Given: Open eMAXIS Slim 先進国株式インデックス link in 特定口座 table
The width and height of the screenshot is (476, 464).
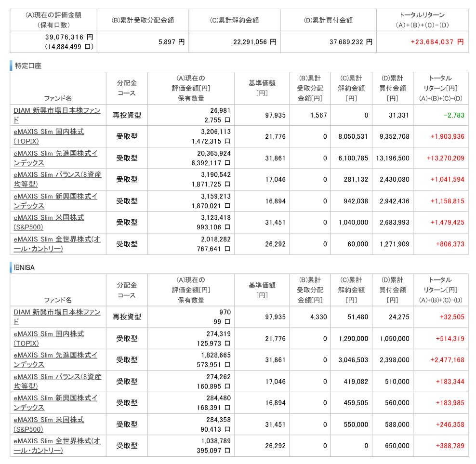Looking at the screenshot, I should click(55, 158).
